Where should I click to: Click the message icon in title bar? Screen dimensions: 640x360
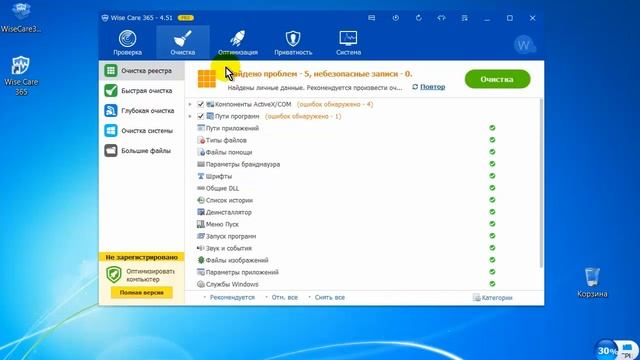(x=371, y=18)
